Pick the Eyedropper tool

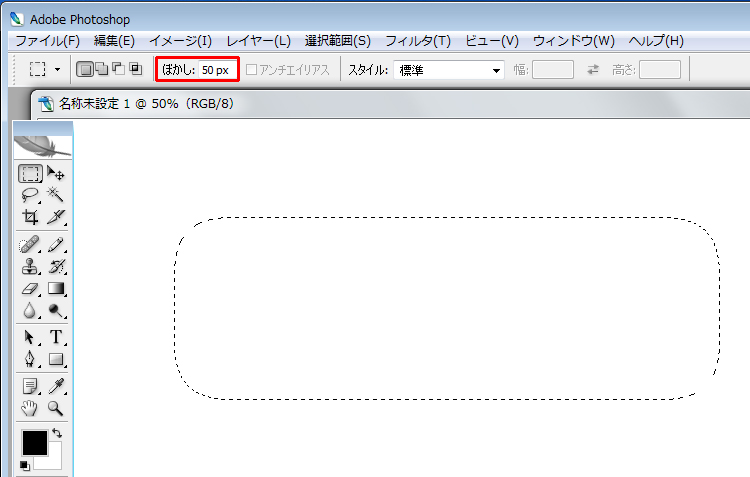pyautogui.click(x=56, y=387)
